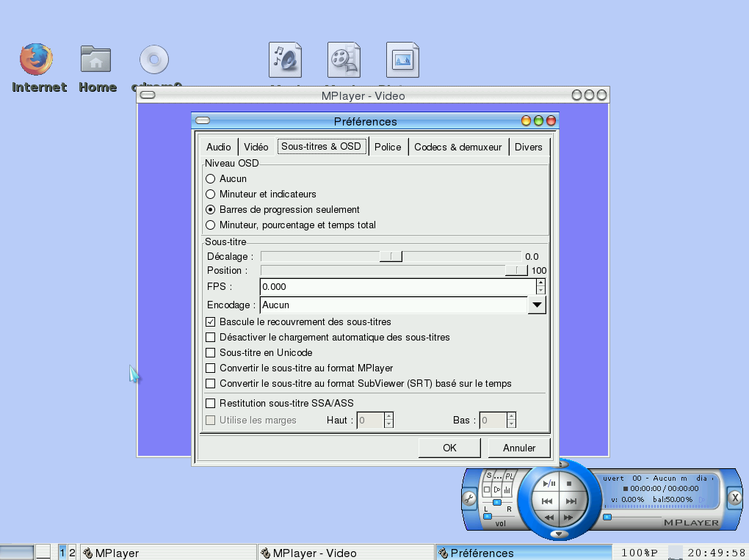This screenshot has width=749, height=560.
Task: Decrease FPS with the down spinner arrow
Action: pos(540,290)
